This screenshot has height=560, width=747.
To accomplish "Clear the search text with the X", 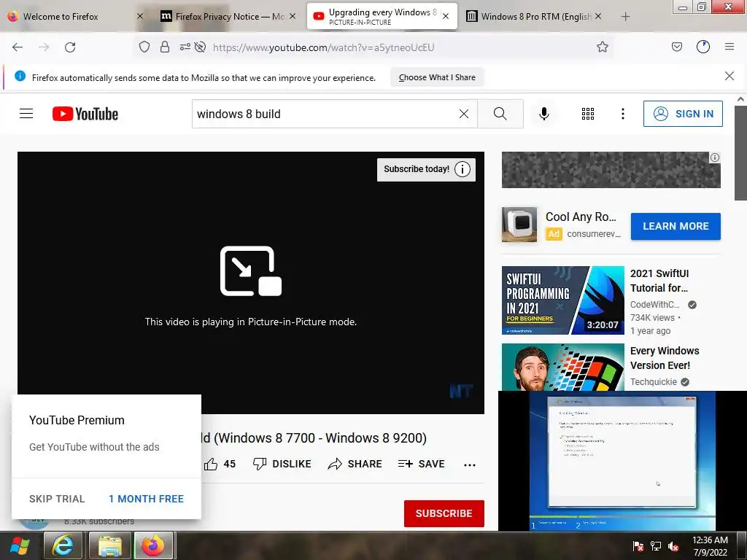I will [x=463, y=114].
